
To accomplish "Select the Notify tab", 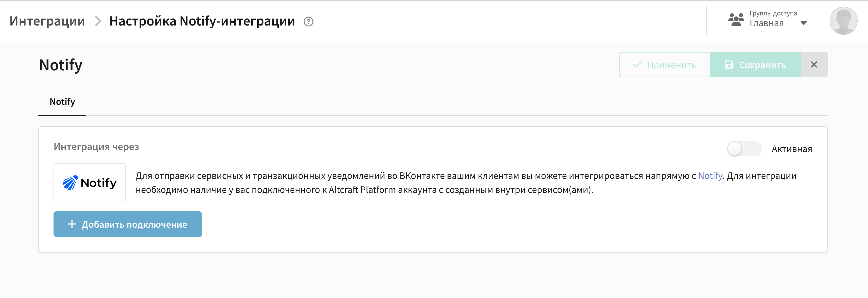I will click(62, 102).
